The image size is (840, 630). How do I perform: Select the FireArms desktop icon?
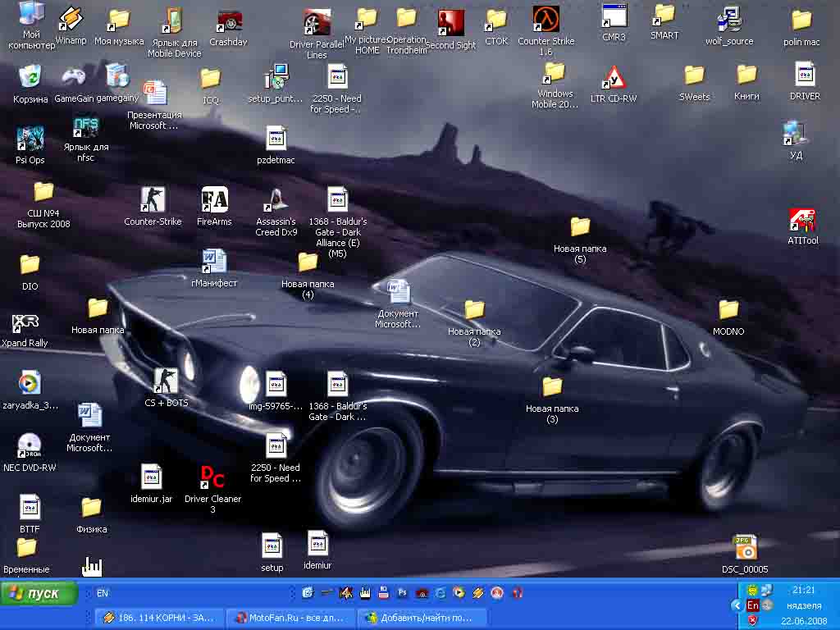pos(214,199)
